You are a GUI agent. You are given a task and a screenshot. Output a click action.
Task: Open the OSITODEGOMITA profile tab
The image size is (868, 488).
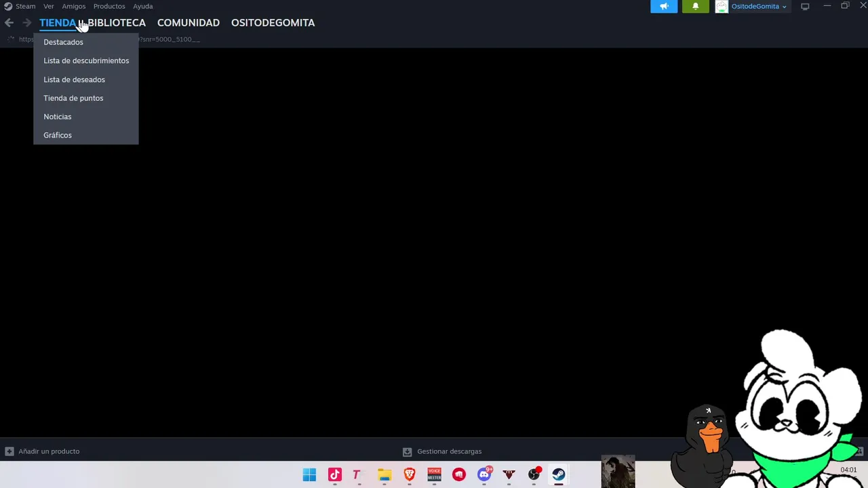point(273,22)
